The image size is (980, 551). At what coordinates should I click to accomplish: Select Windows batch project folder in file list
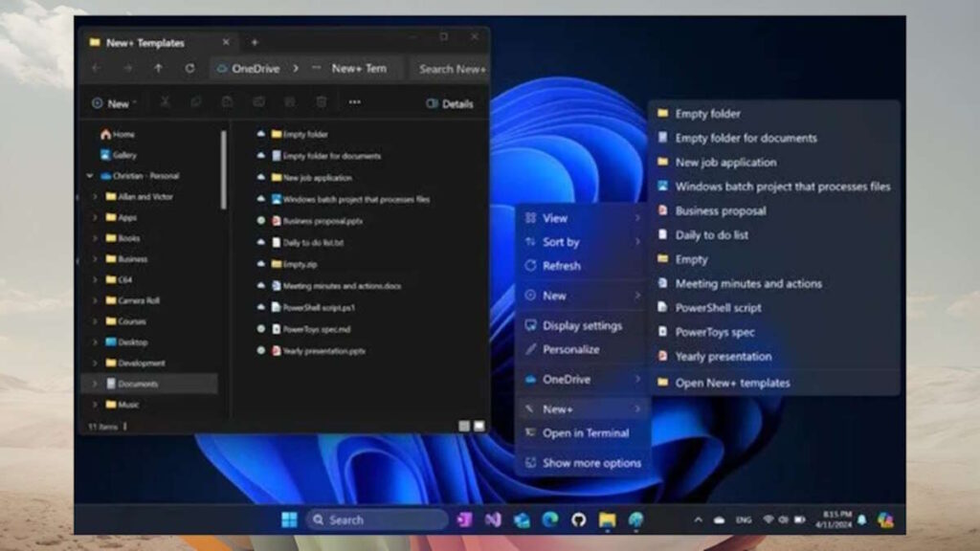click(x=350, y=199)
